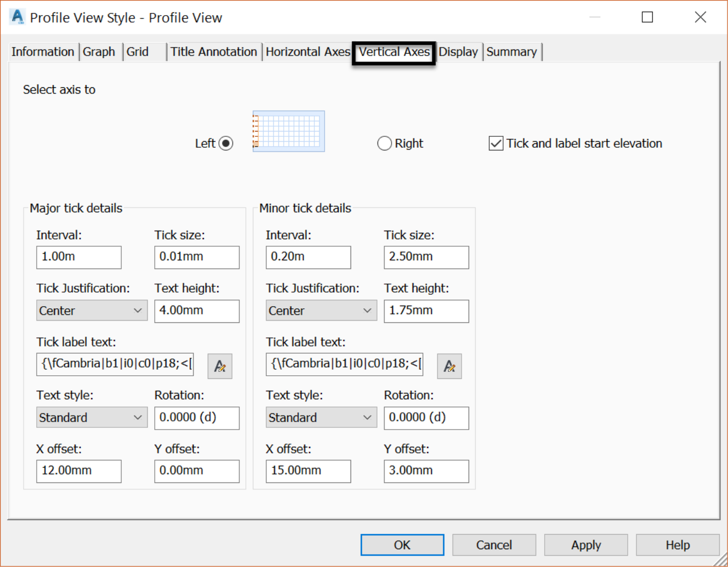Click major Rotation field
Screen dimensions: 728x567
coord(197,418)
